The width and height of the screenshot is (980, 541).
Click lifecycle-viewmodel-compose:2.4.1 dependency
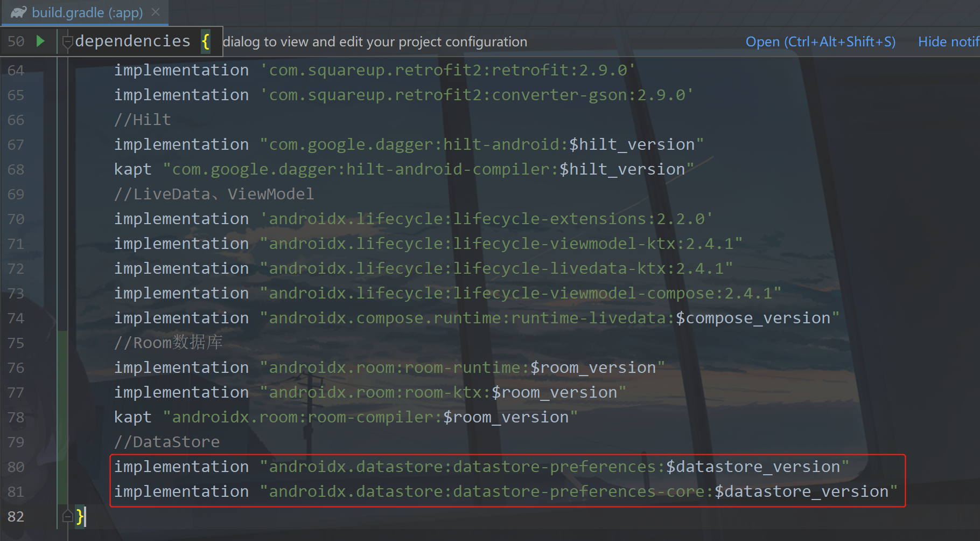447,293
